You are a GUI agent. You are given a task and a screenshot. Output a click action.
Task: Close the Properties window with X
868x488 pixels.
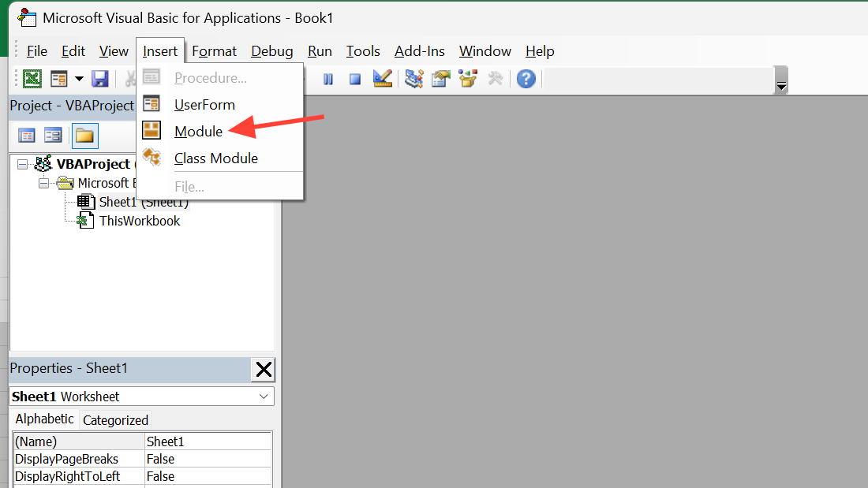(x=264, y=369)
